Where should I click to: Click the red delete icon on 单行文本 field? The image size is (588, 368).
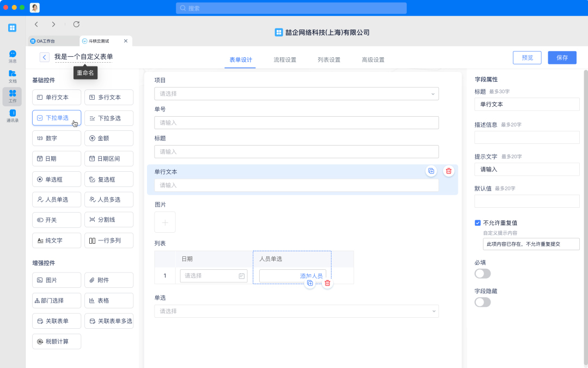(x=449, y=171)
